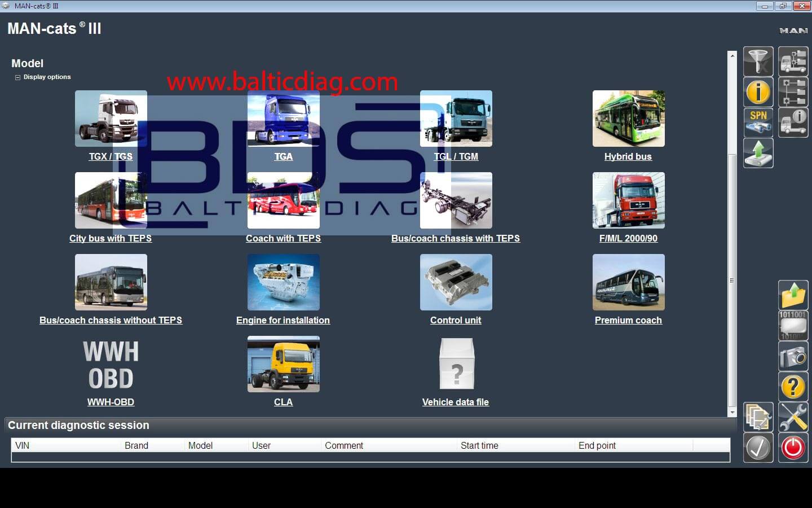Open the WWH-OBD link

point(111,402)
